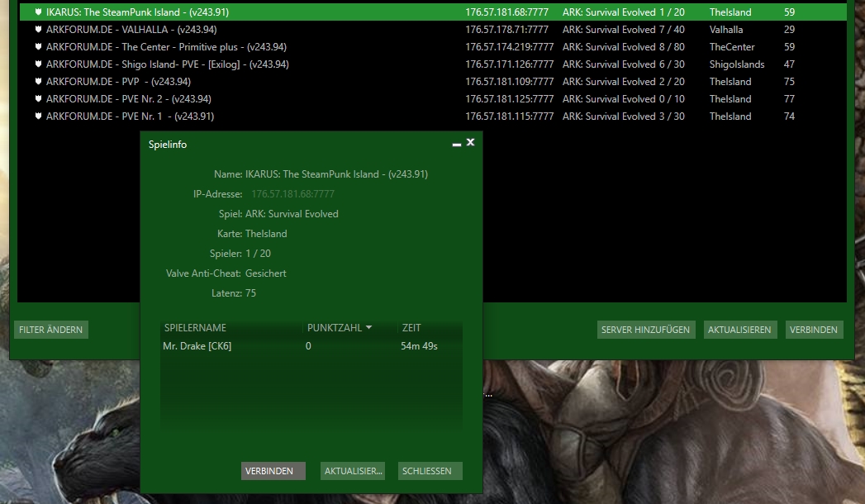Click IP address 176.57.181.109:7777 in list
The image size is (865, 504).
tap(509, 82)
